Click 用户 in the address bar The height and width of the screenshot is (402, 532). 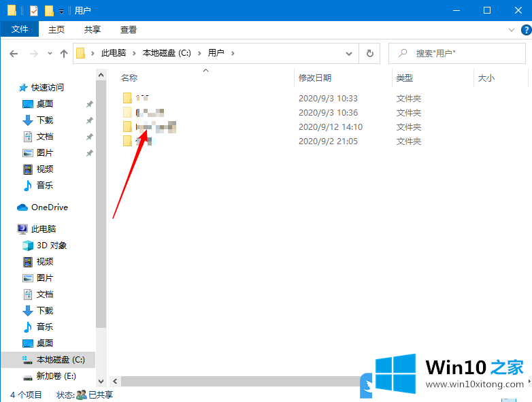coord(216,53)
